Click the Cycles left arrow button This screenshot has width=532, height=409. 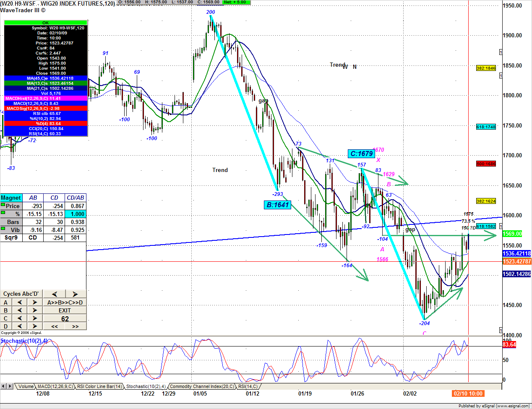coord(54,294)
